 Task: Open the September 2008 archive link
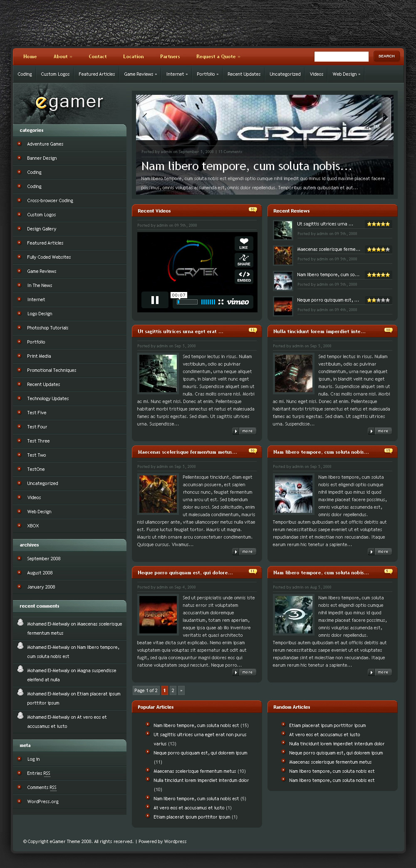click(44, 559)
